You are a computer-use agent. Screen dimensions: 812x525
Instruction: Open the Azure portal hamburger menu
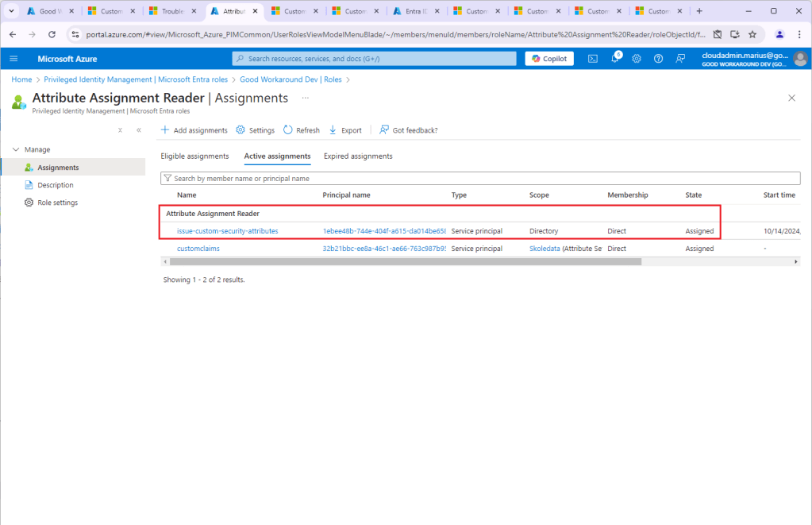point(13,59)
